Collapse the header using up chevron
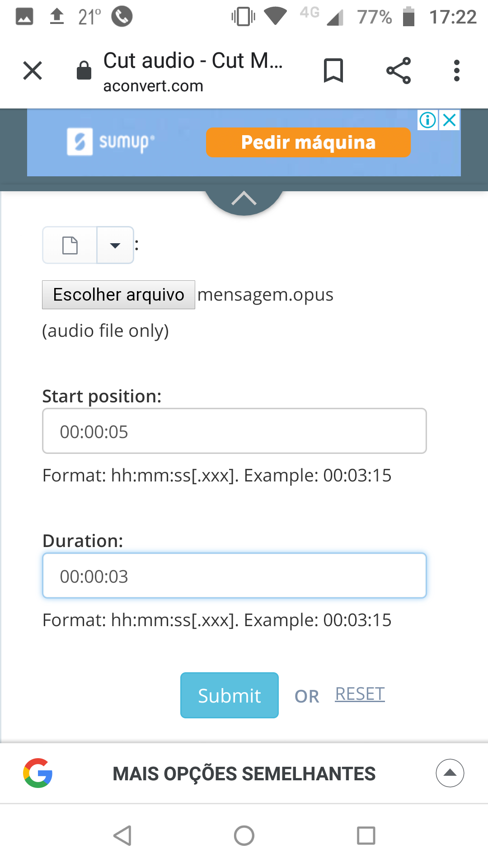This screenshot has width=488, height=868. click(x=244, y=198)
